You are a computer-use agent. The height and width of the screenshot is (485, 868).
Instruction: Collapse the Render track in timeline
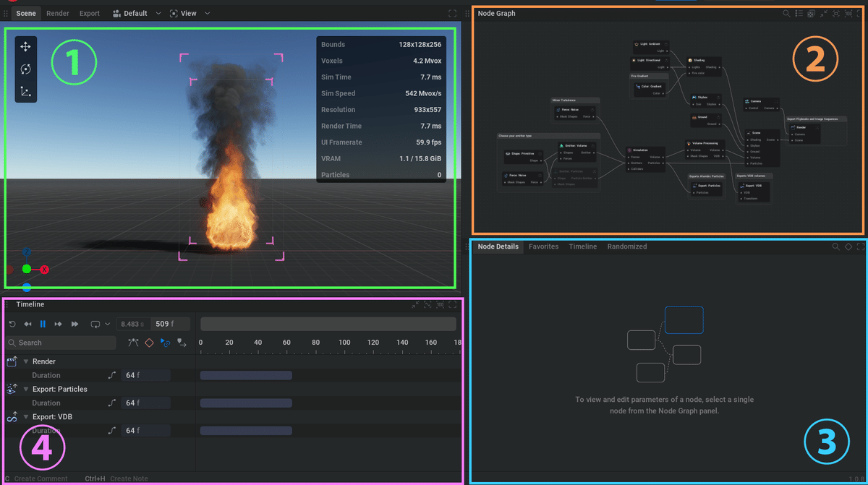(26, 361)
